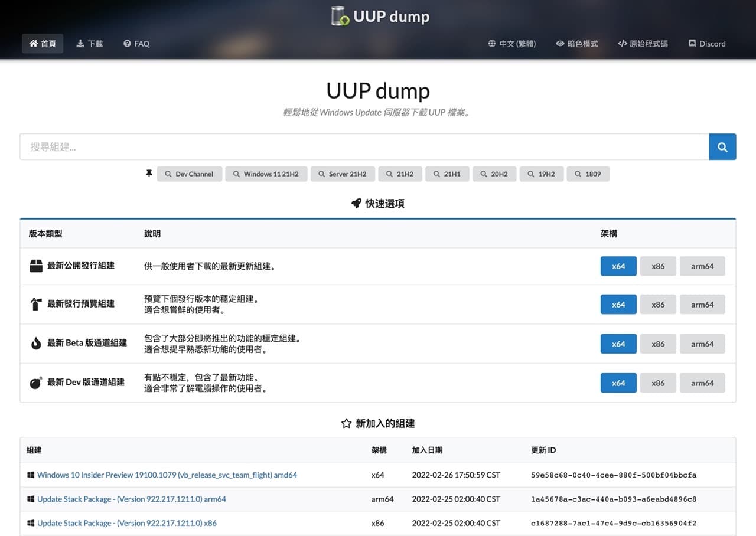756x536 pixels.
Task: Choose x64 for 最新 Dev 版通道組建
Action: tap(618, 383)
